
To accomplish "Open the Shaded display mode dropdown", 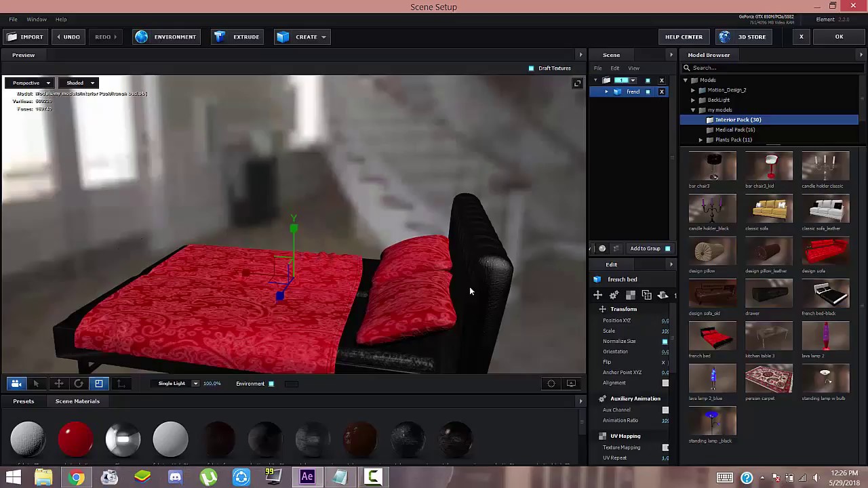I will pyautogui.click(x=79, y=83).
